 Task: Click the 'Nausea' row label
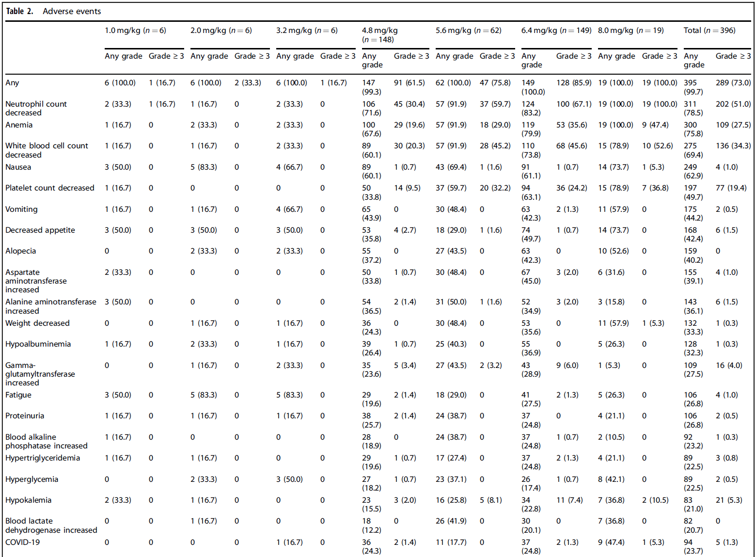coord(18,167)
